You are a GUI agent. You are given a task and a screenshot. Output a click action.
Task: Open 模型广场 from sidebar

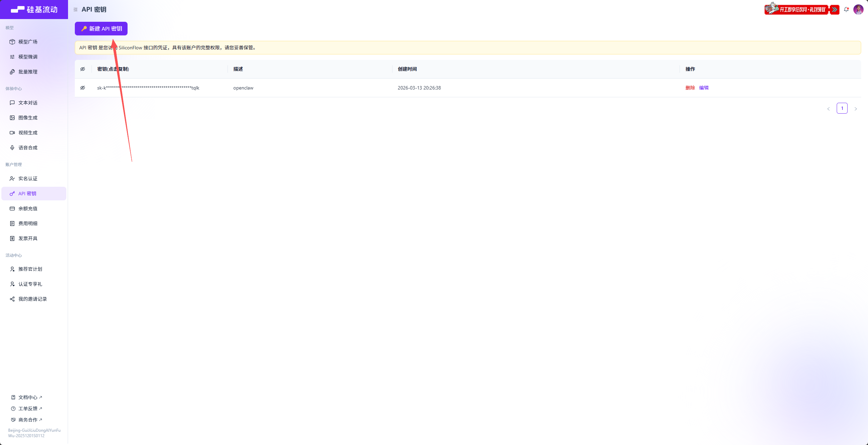pos(28,42)
